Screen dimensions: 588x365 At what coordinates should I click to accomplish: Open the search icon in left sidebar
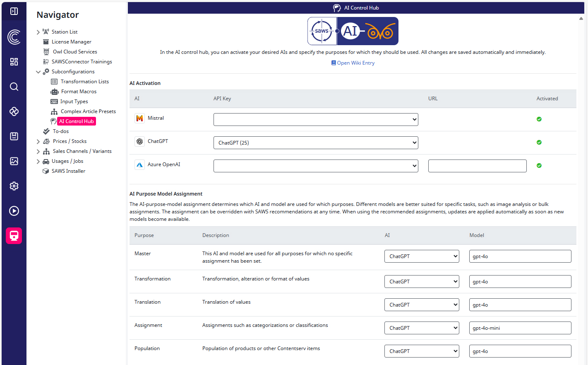point(14,87)
